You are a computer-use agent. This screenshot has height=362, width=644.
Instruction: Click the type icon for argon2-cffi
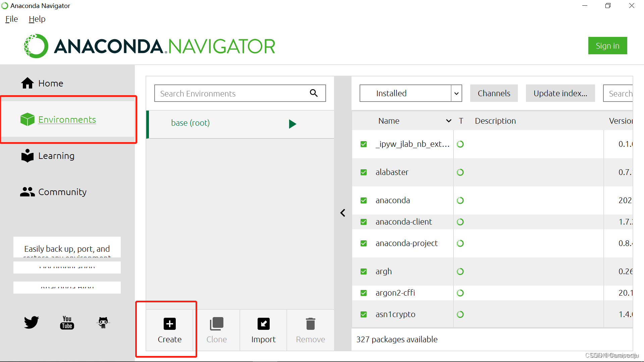coord(460,293)
